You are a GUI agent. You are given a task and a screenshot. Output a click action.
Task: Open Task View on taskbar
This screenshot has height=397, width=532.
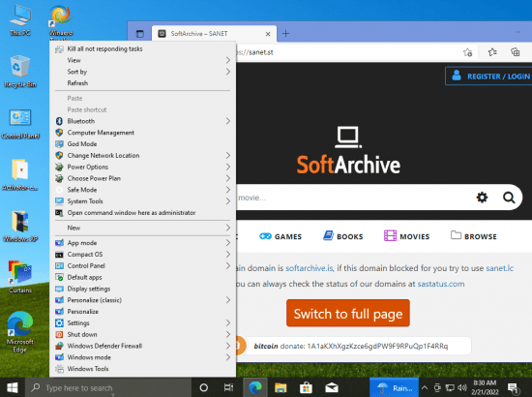click(x=228, y=387)
